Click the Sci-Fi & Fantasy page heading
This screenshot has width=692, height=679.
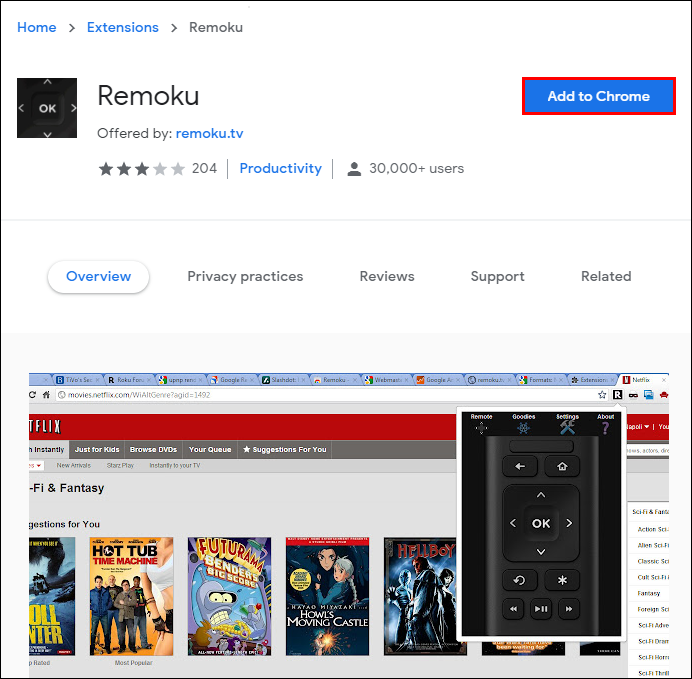click(x=67, y=488)
